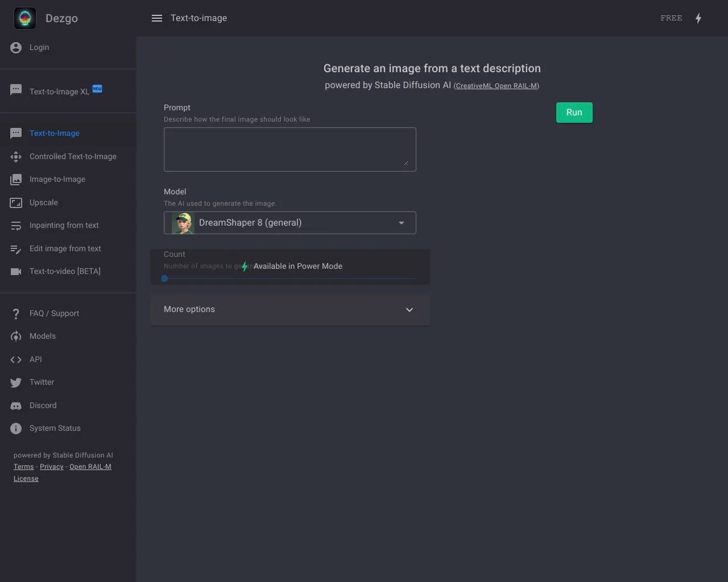Open the Dezgo logo icon
This screenshot has width=728, height=582.
[25, 18]
